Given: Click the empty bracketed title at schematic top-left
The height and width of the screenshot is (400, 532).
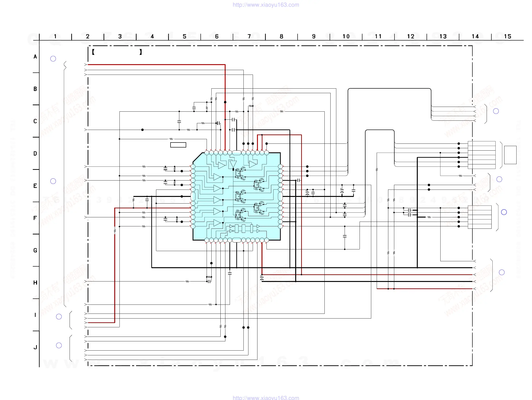Looking at the screenshot, I should 117,52.
